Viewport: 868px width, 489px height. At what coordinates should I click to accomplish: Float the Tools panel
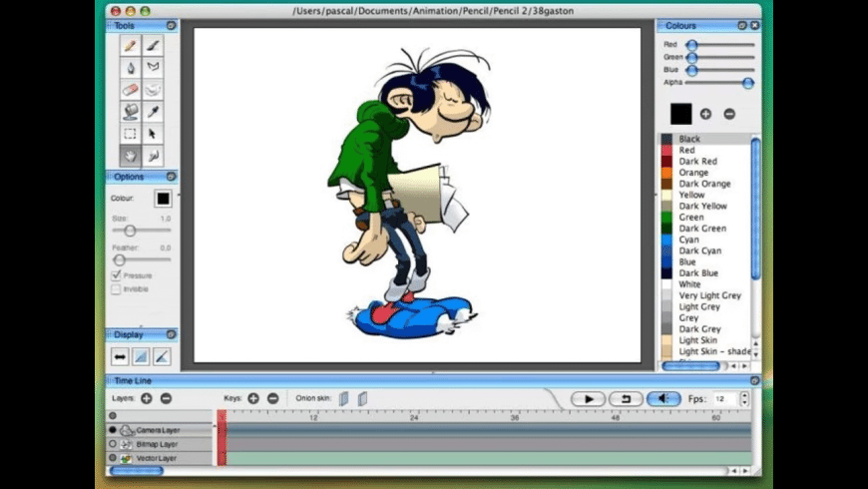pos(171,26)
